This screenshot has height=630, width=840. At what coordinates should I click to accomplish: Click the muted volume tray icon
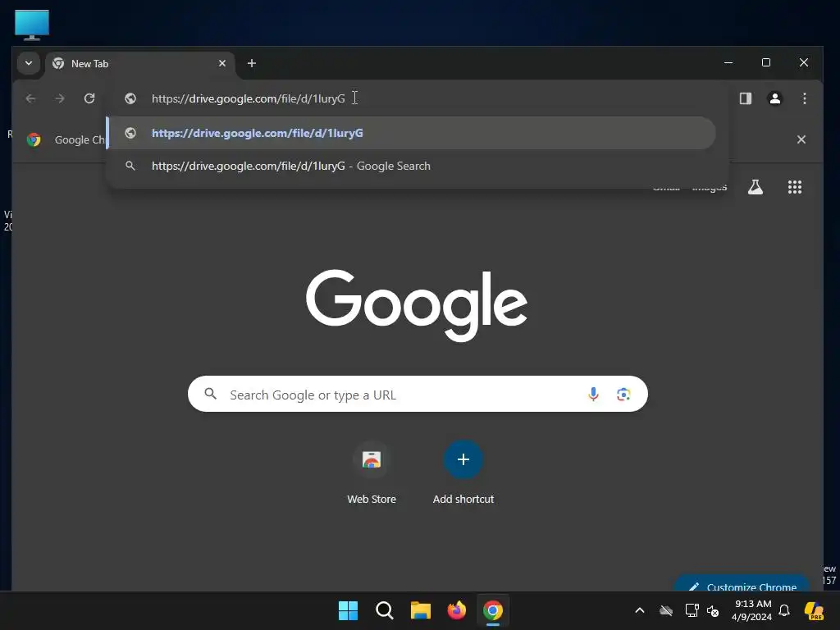coord(713,610)
